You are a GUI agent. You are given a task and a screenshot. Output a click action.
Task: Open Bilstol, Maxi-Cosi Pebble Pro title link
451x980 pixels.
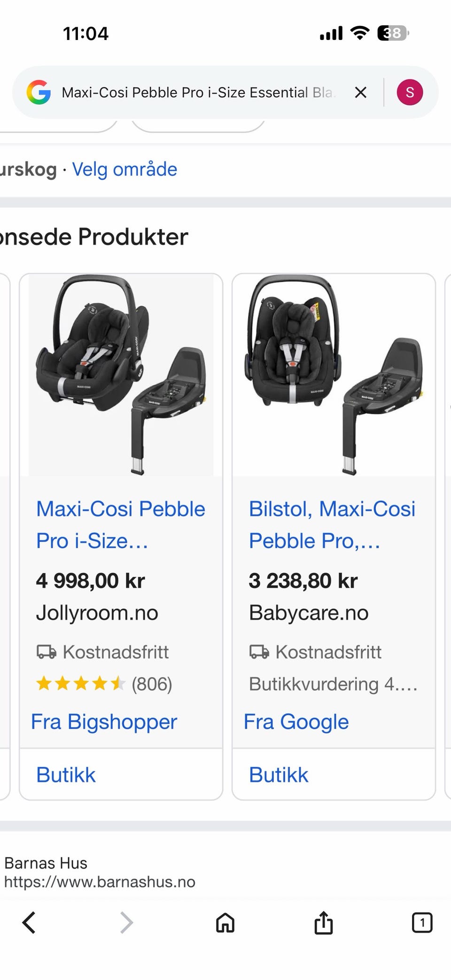click(x=332, y=525)
